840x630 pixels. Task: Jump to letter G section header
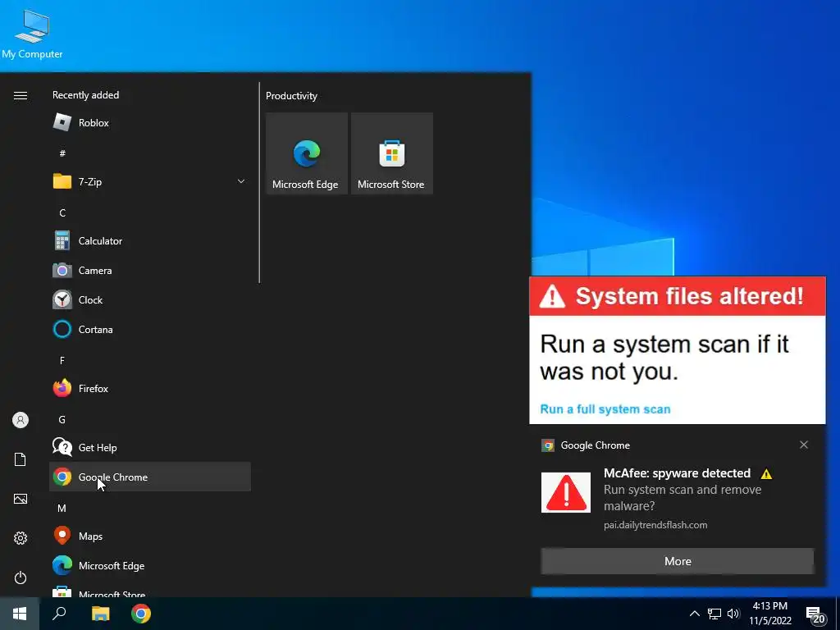click(x=62, y=419)
